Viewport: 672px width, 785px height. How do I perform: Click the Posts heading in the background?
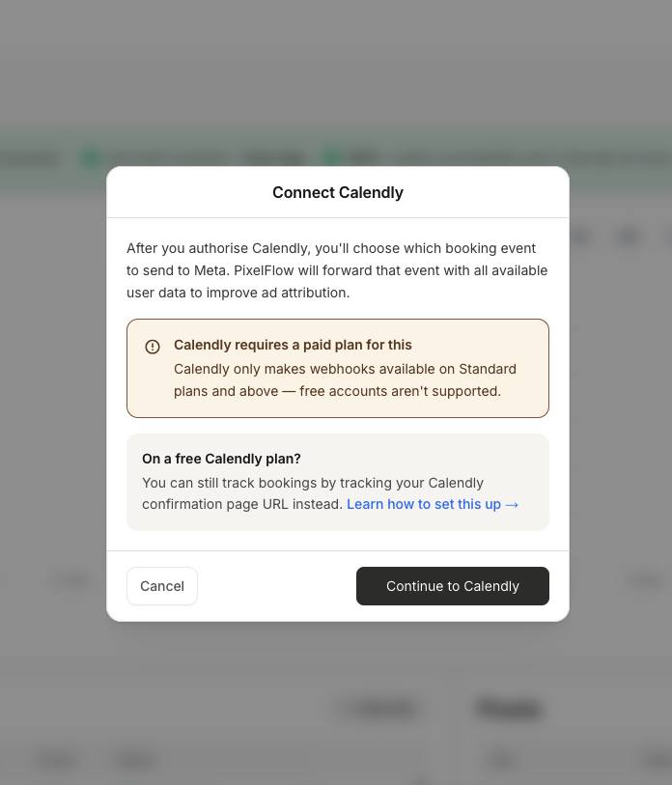click(x=509, y=708)
